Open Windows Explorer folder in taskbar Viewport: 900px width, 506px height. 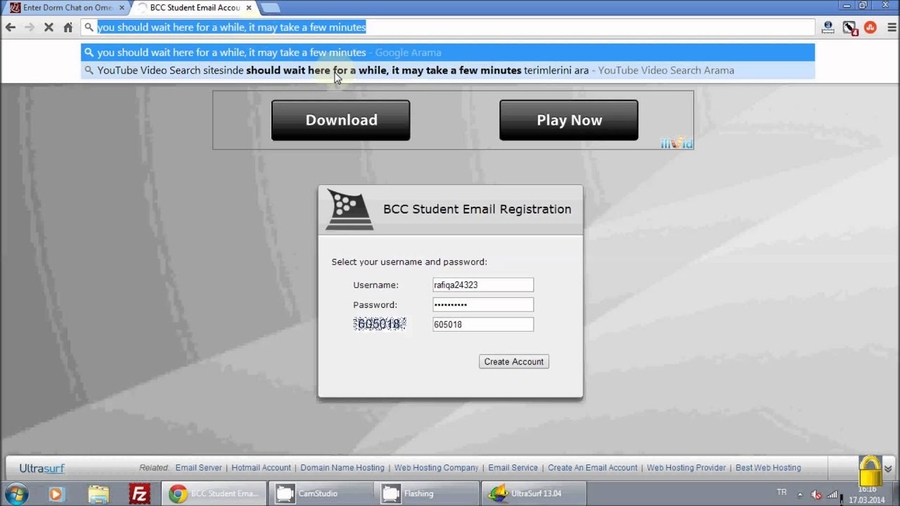(98, 493)
